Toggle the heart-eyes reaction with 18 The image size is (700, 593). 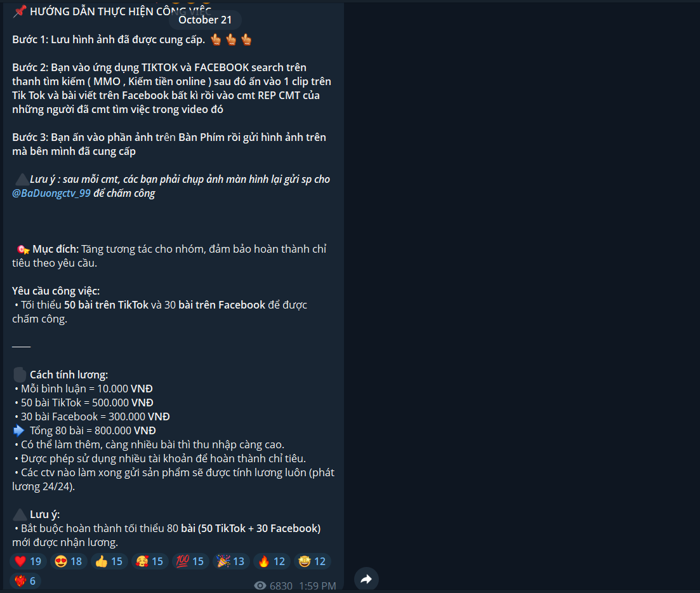[69, 561]
